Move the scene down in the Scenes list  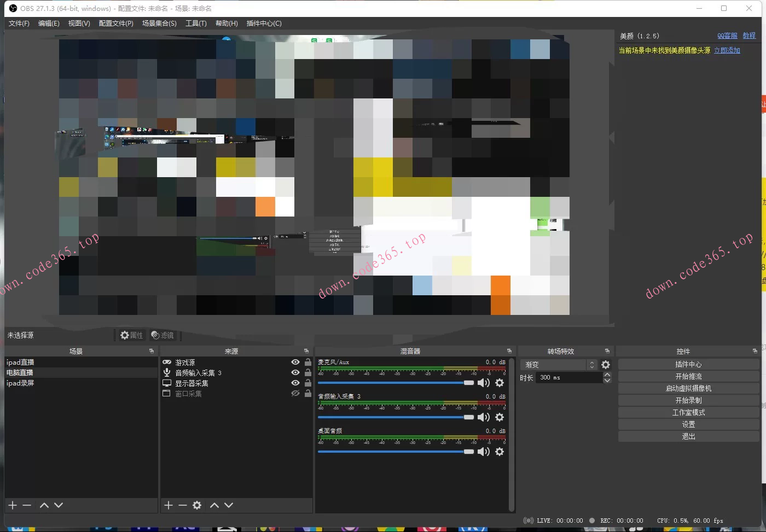[59, 505]
